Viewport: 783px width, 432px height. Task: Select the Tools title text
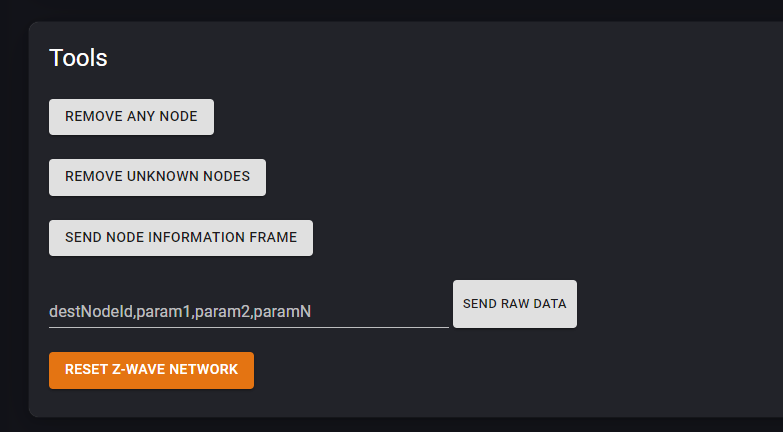tap(78, 58)
